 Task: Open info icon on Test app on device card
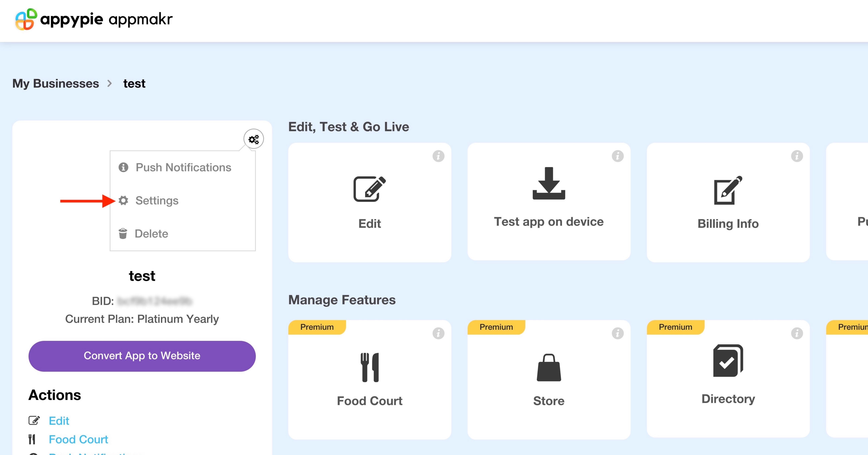click(618, 156)
